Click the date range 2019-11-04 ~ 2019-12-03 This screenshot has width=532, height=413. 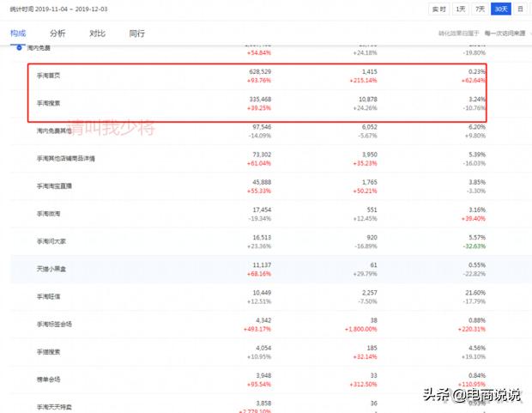click(71, 9)
